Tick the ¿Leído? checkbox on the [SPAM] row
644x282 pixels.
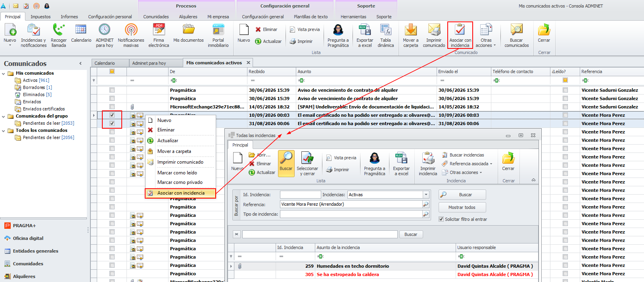click(x=565, y=107)
